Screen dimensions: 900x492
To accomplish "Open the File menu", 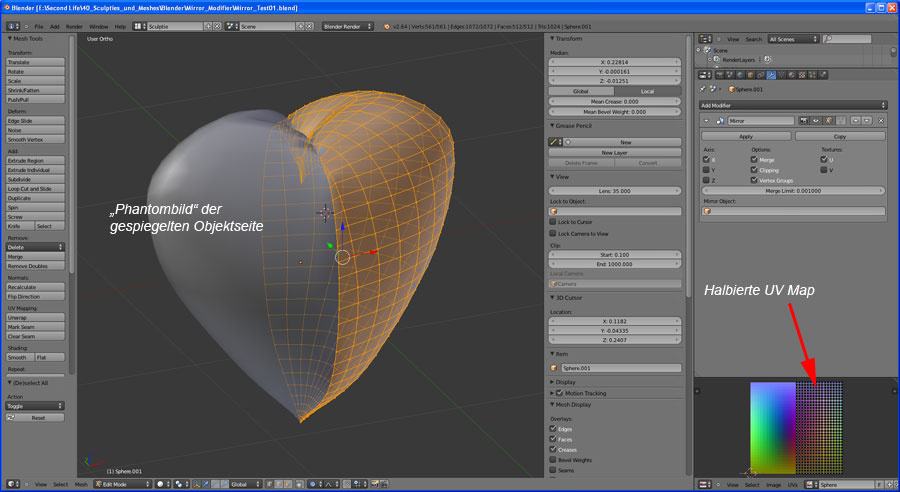I will (x=39, y=25).
